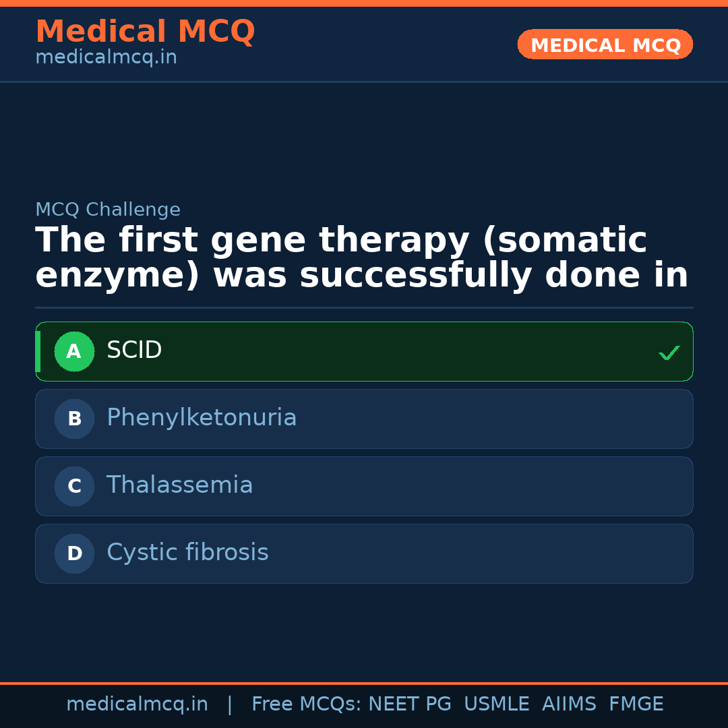This screenshot has height=728, width=728.
Task: Click the MCQ Challenge label
Action: click(108, 210)
